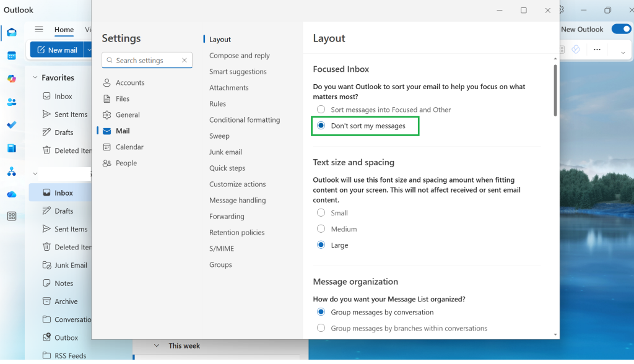Open S/MIME settings
This screenshot has width=634, height=364.
coord(222,249)
